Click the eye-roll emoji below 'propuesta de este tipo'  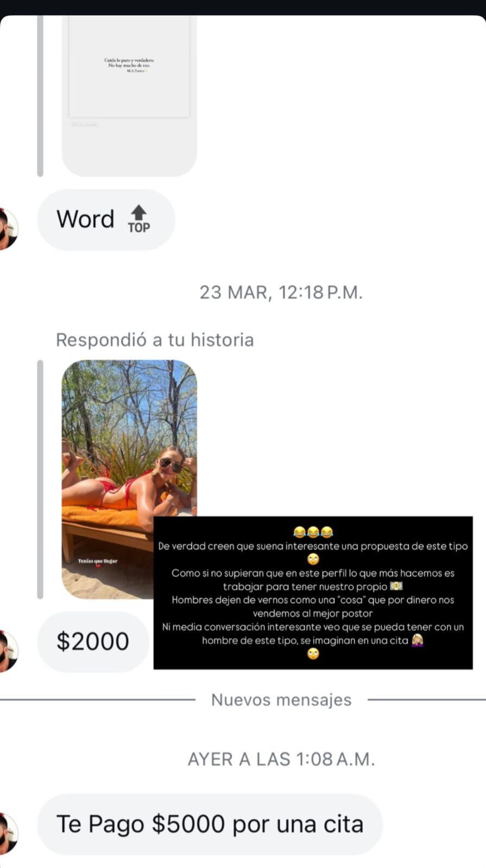click(x=313, y=559)
